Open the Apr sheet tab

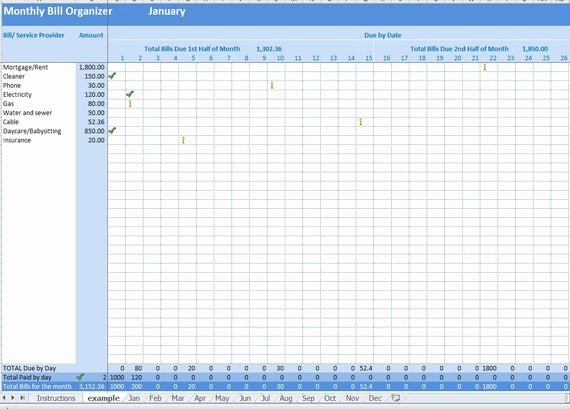coord(200,398)
